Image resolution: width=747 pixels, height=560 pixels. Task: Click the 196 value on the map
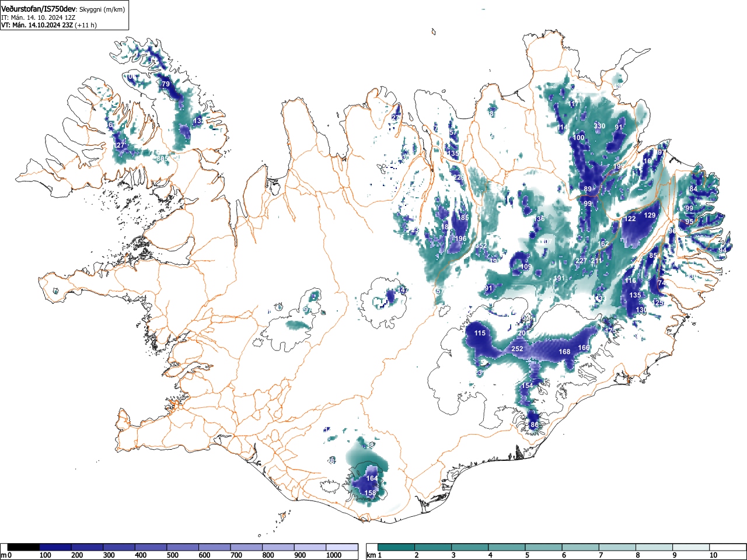[x=460, y=239]
